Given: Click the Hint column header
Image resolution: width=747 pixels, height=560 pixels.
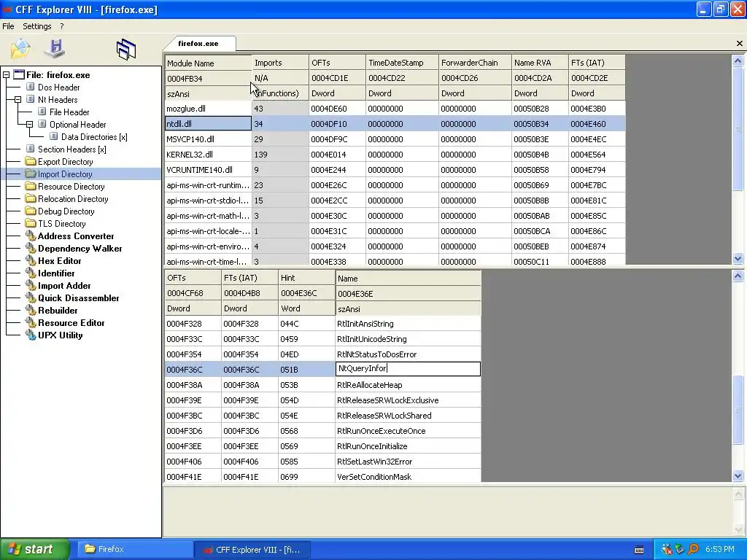Looking at the screenshot, I should [307, 278].
